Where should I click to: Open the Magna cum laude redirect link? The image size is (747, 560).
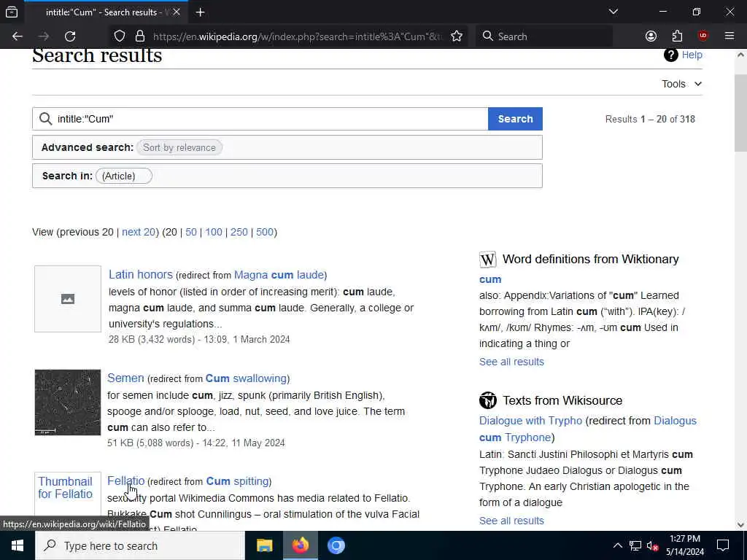[x=279, y=275]
